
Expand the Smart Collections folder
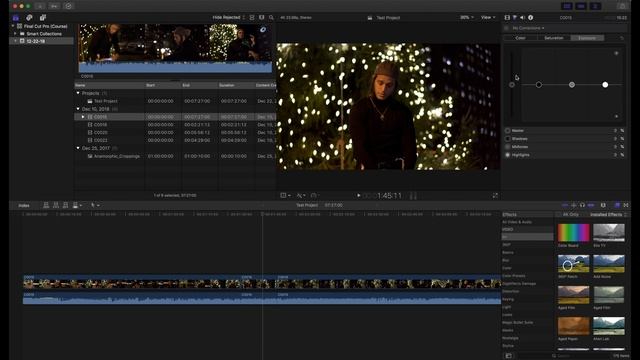coord(16,34)
